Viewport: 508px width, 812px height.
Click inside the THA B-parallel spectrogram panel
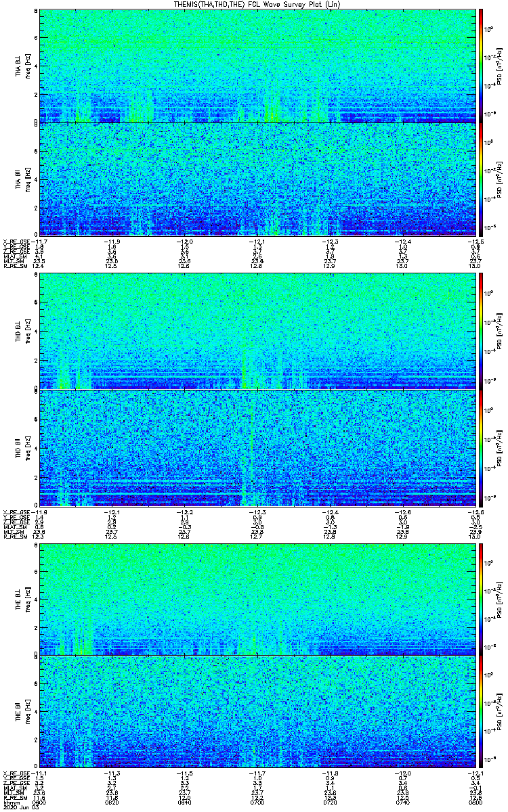pos(257,179)
